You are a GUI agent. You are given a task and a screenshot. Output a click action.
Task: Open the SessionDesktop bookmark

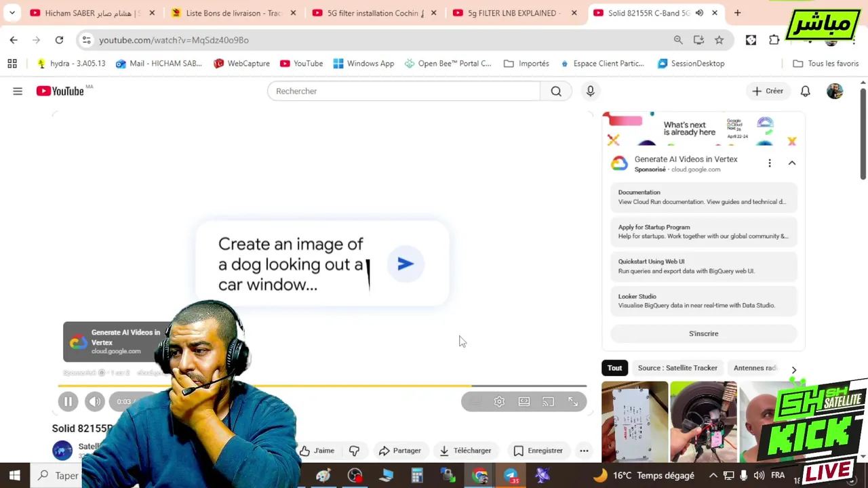(x=691, y=63)
